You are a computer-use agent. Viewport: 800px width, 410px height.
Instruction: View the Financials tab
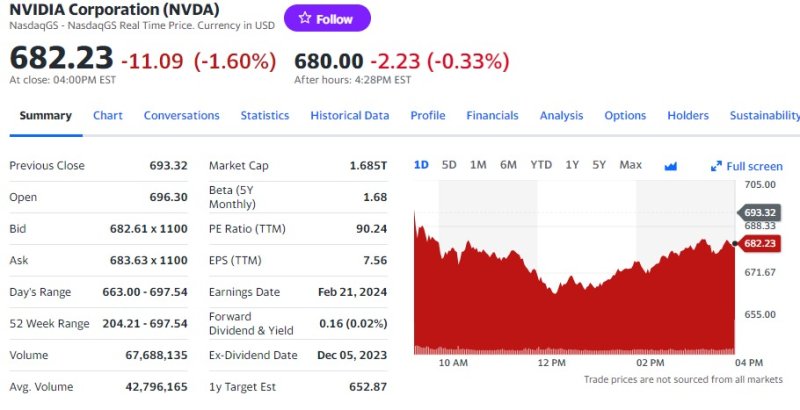coord(492,115)
